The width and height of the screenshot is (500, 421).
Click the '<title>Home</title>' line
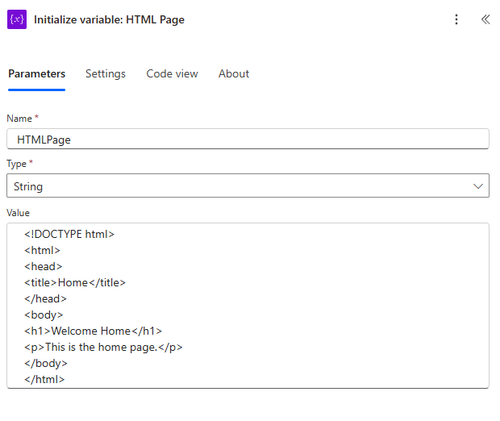(75, 283)
